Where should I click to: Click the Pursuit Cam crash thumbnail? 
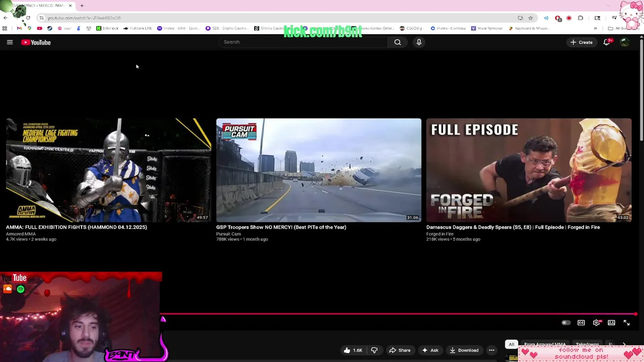(318, 170)
